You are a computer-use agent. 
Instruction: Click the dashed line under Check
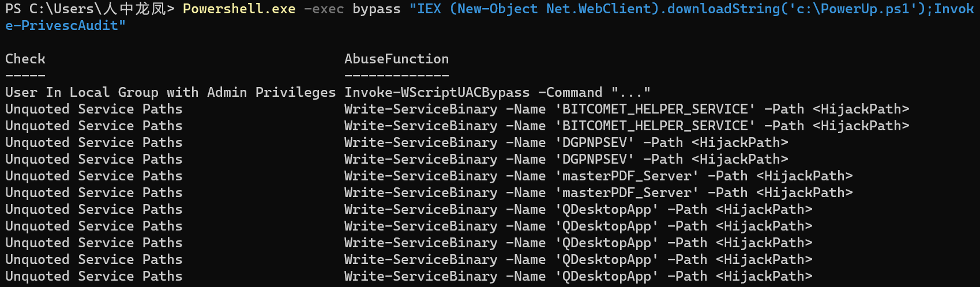pos(25,75)
